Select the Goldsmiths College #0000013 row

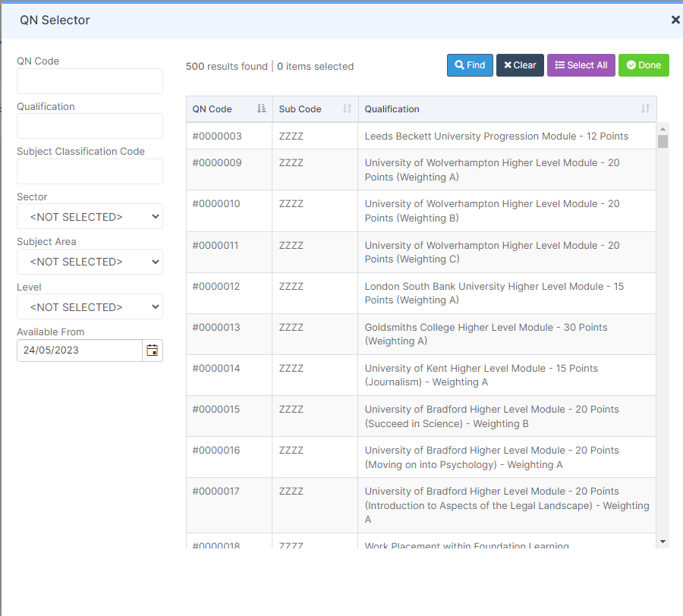point(420,334)
